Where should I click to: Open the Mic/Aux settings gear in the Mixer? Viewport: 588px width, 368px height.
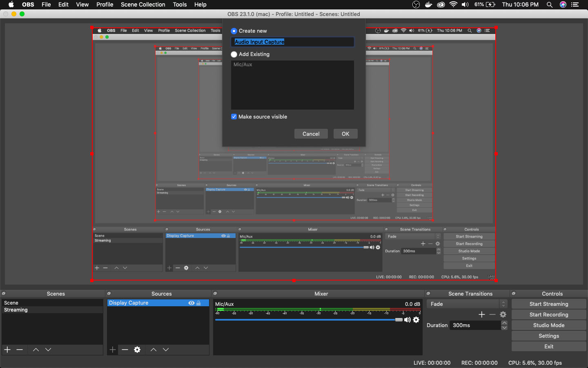[x=416, y=320]
